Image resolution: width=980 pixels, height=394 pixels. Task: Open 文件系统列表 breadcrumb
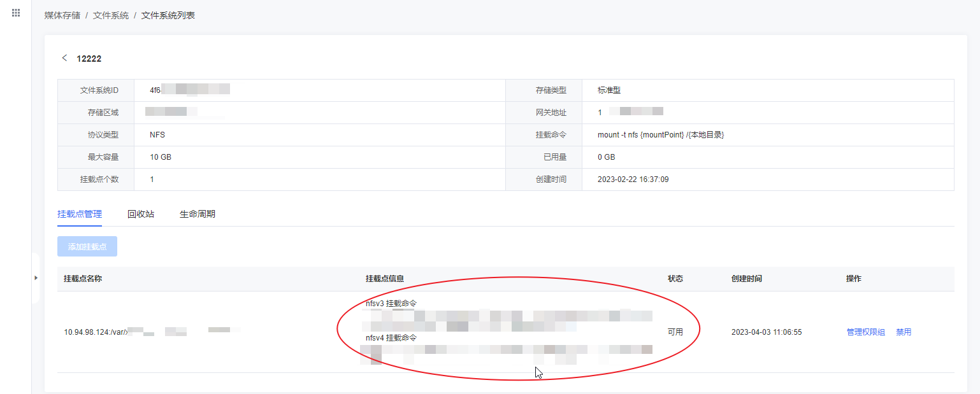pyautogui.click(x=168, y=15)
